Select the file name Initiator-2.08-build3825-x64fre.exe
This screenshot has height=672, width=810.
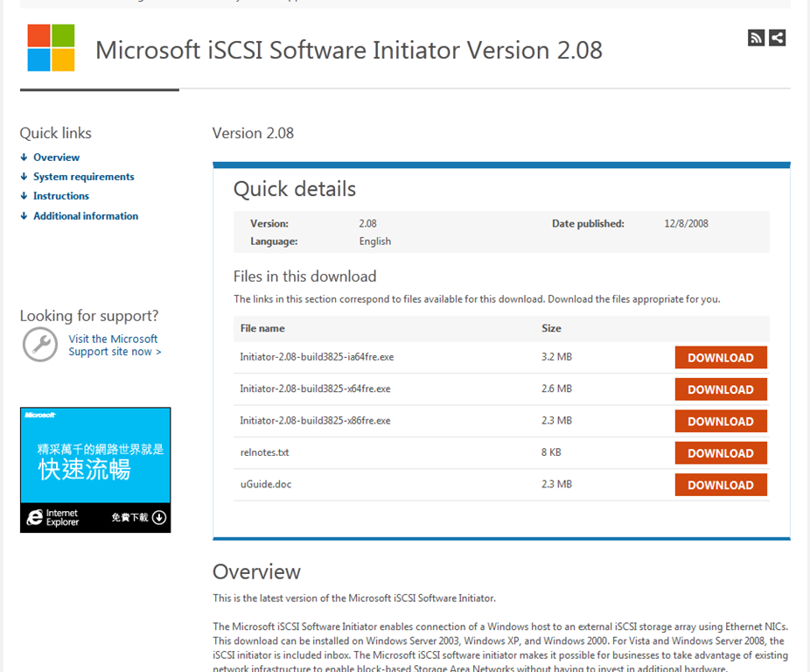tap(315, 388)
